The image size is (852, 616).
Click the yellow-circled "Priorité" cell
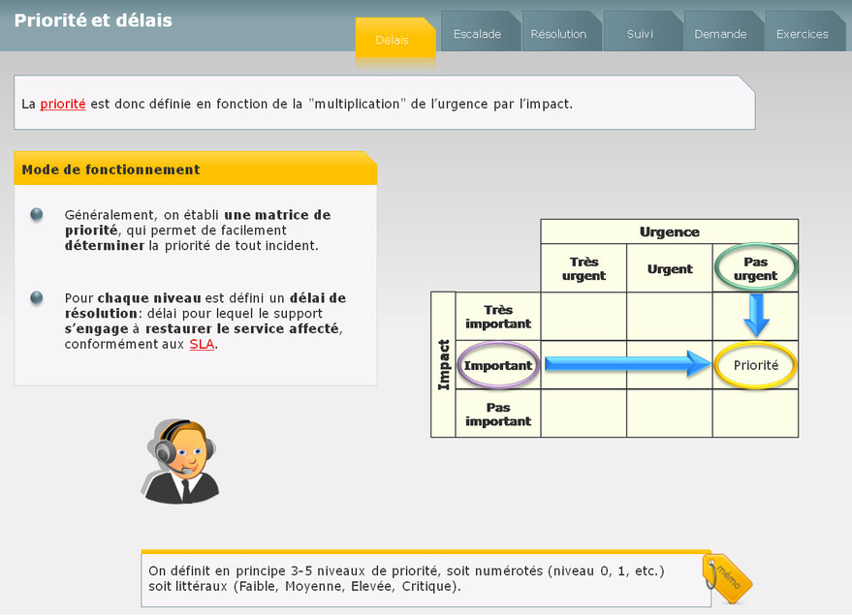coord(755,365)
